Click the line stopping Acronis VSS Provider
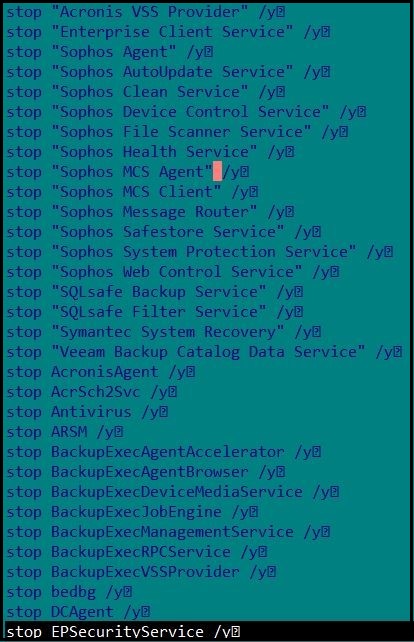This screenshot has height=642, width=414. [x=146, y=12]
